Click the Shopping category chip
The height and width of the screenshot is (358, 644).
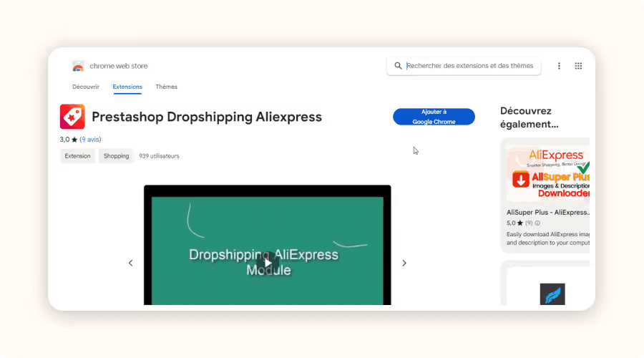click(x=116, y=156)
